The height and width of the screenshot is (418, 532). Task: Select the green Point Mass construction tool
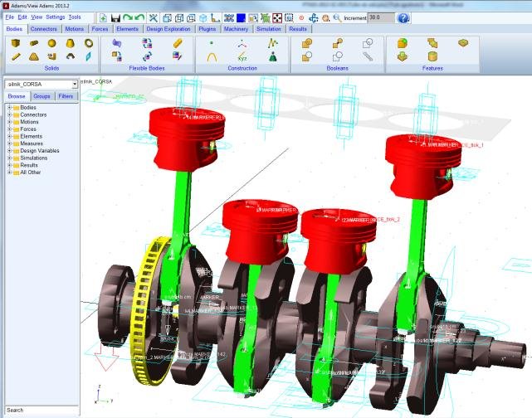[273, 56]
